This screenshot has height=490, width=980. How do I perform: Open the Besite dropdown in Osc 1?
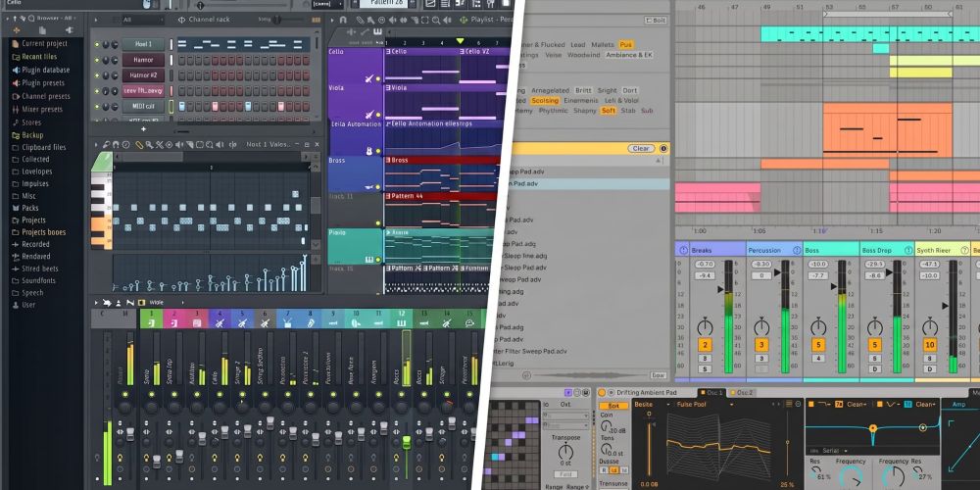pos(650,405)
